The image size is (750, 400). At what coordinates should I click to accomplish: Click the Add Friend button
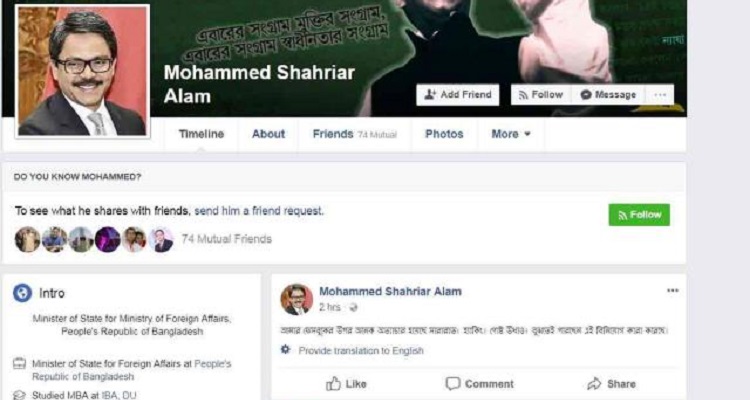457,95
